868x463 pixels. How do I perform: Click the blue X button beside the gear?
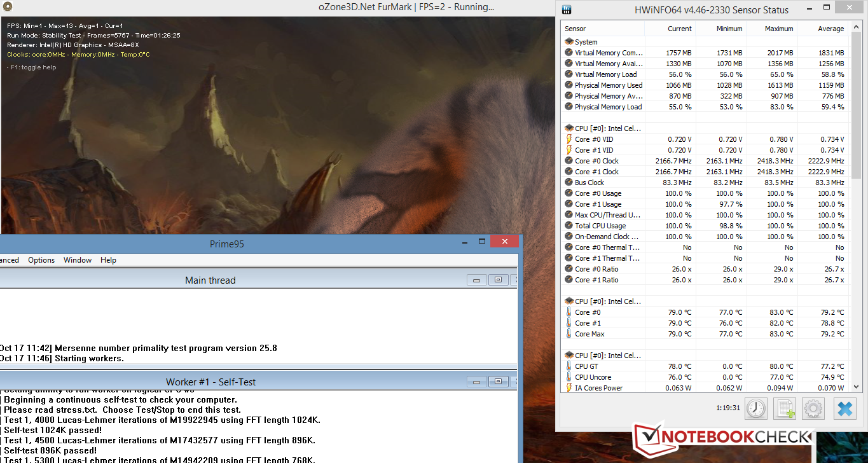point(845,408)
